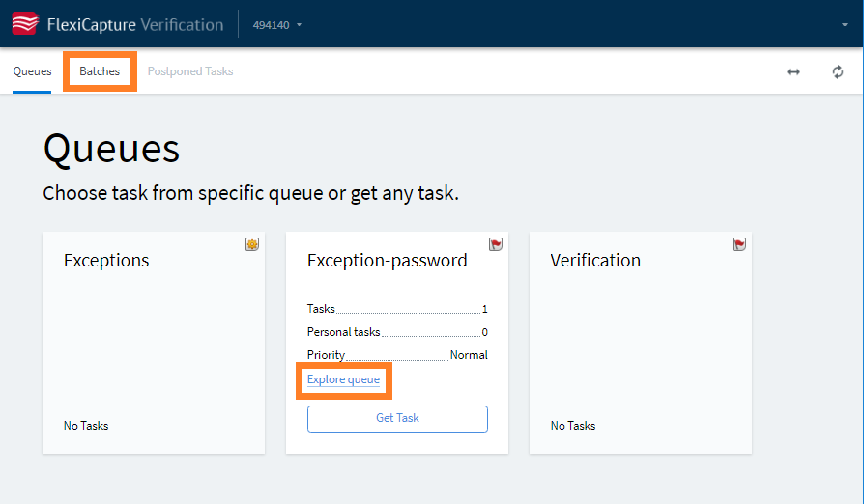Click the Exception-password card heading

pos(387,261)
